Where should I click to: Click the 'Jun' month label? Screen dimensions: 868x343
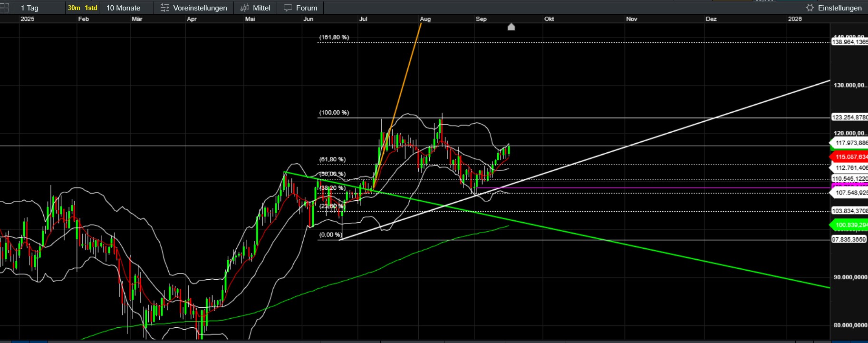[x=309, y=19]
